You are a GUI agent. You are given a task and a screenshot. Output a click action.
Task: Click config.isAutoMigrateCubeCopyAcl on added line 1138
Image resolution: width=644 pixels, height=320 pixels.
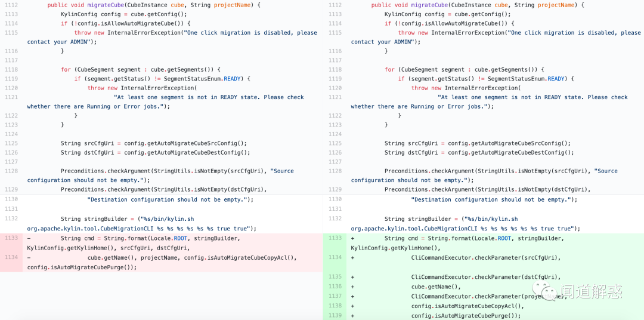[463, 306]
